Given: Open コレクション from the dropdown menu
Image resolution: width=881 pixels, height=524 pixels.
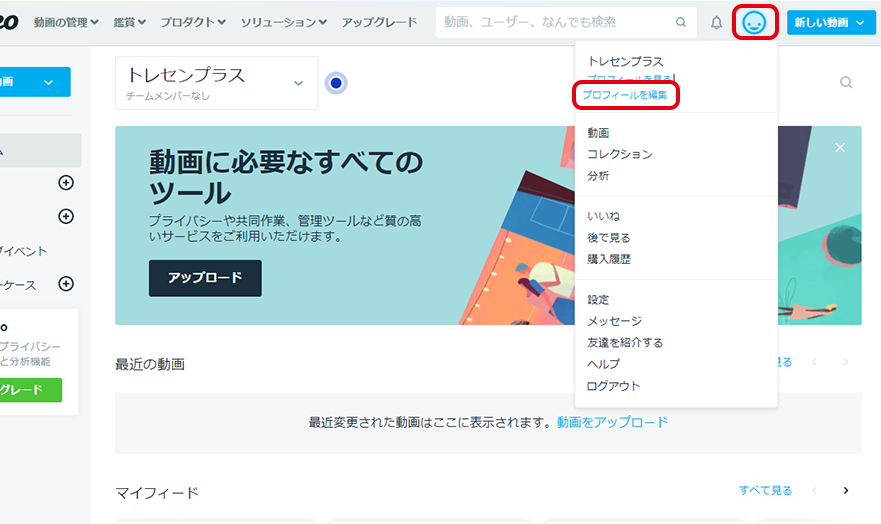Looking at the screenshot, I should point(620,154).
